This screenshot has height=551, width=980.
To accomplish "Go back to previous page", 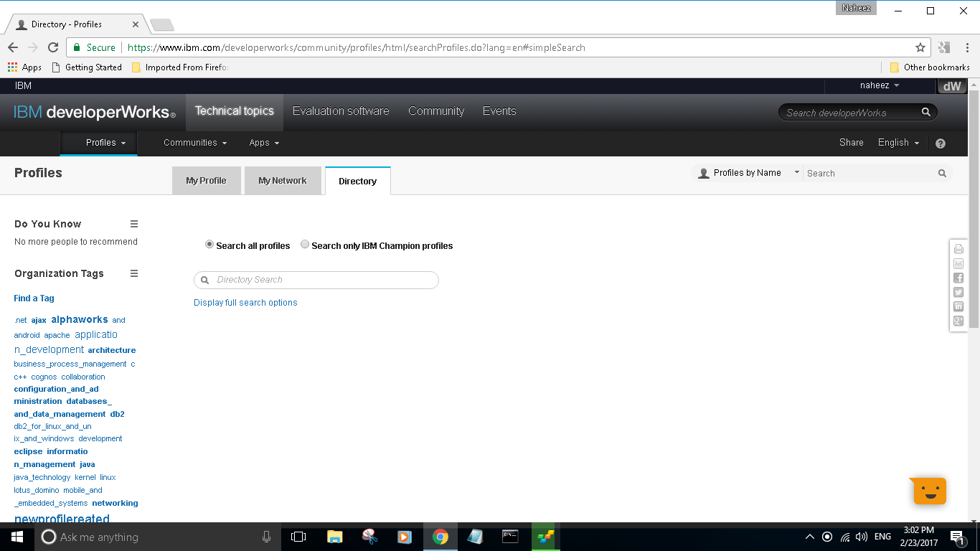I will [x=13, y=47].
